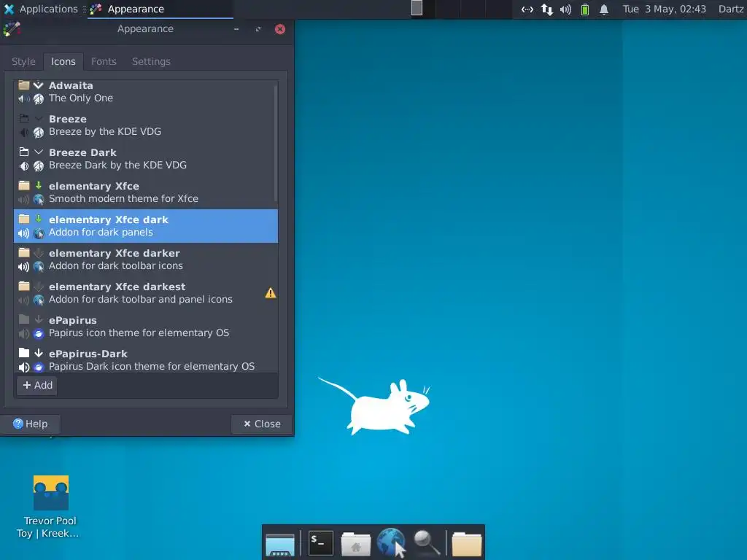747x560 pixels.
Task: Select the Breeze icon theme row
Action: (x=145, y=125)
